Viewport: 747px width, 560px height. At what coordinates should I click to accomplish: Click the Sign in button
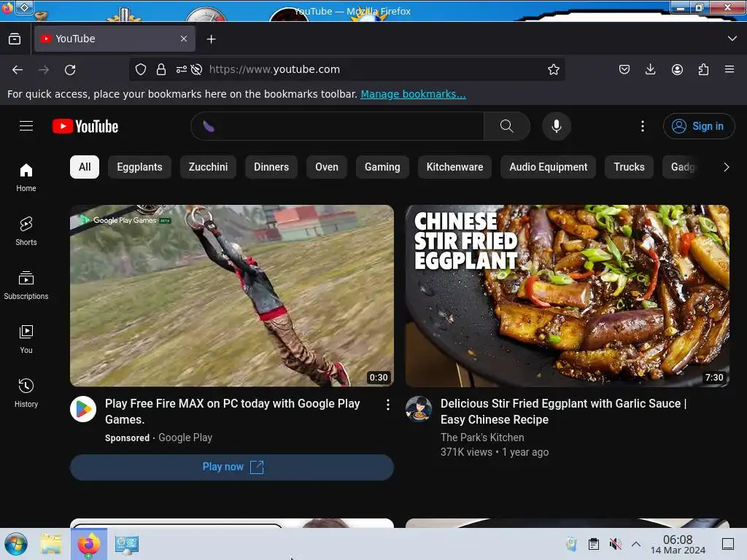pyautogui.click(x=698, y=126)
